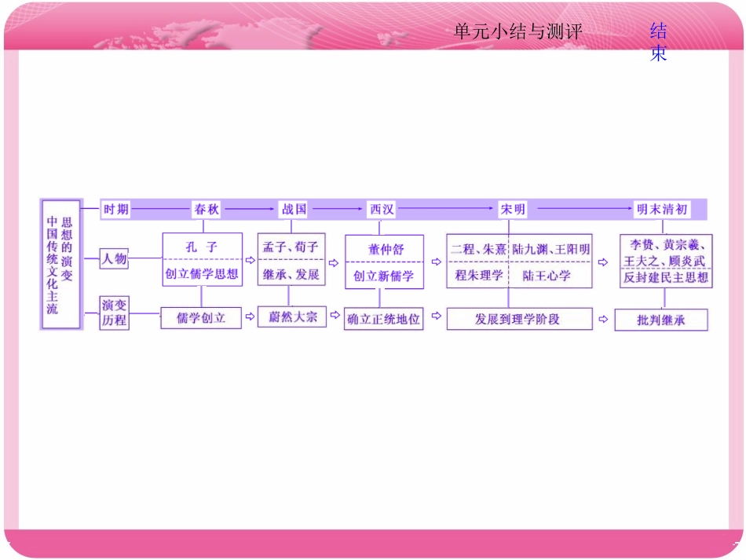Click the arrow before the 李贽 box
746x560 pixels.
point(603,262)
